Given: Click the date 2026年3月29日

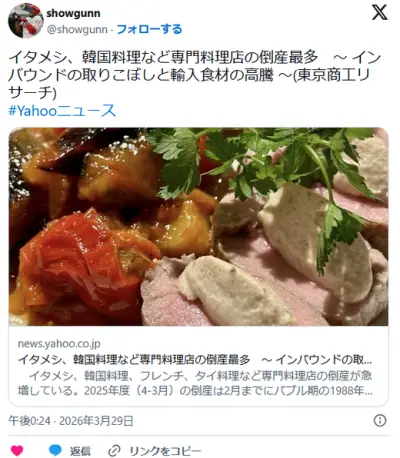Looking at the screenshot, I should tap(96, 421).
